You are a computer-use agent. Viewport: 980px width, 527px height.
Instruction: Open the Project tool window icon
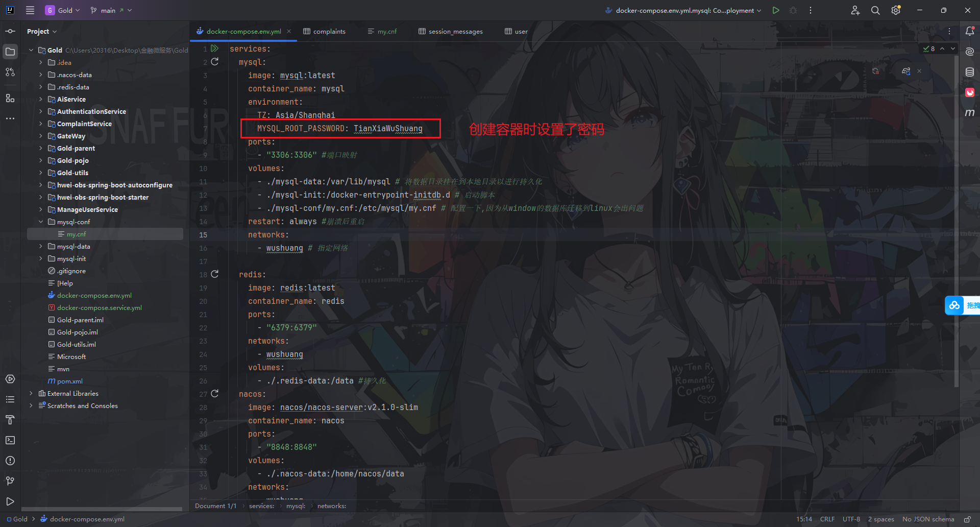click(x=10, y=52)
